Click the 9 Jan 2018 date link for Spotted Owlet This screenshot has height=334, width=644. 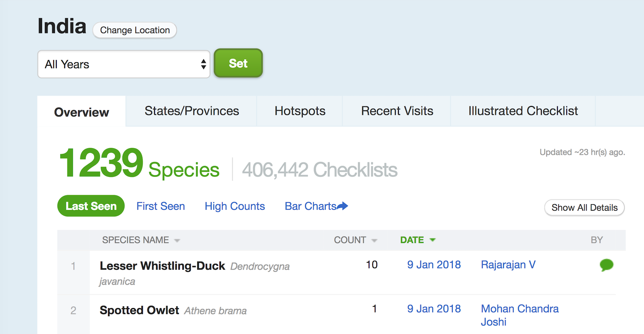pos(433,309)
